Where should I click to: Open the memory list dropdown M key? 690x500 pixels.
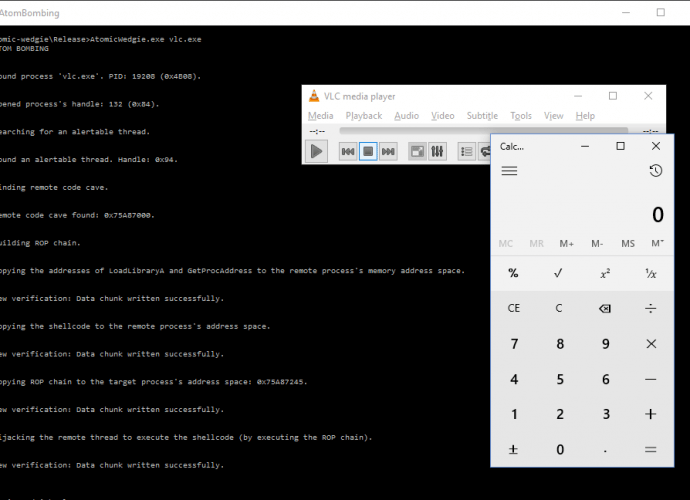[x=658, y=243]
